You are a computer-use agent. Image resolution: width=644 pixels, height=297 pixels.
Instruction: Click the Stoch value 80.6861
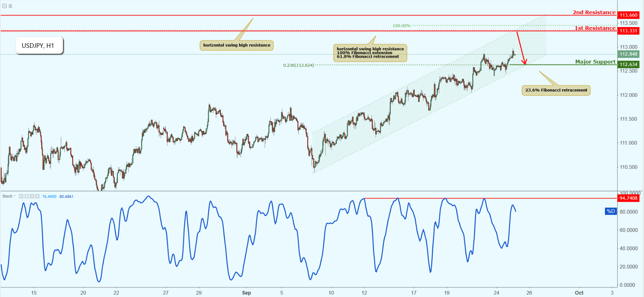coord(66,196)
